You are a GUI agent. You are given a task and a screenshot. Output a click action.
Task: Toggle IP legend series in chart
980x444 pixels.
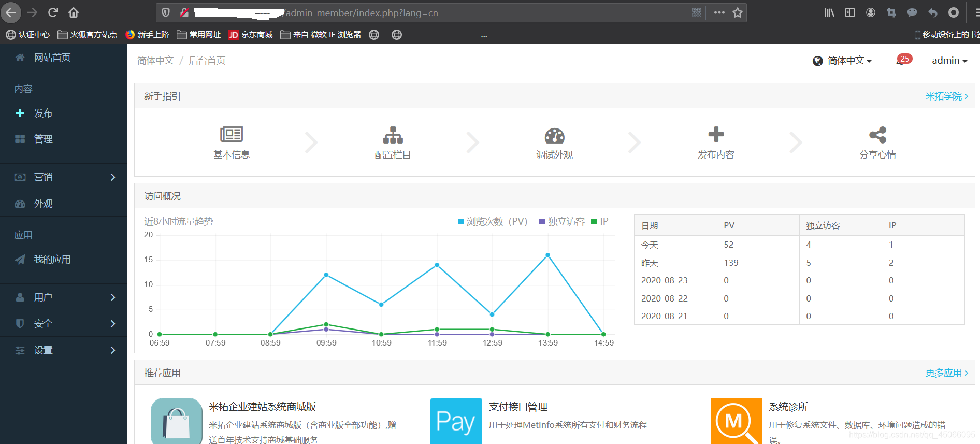[x=600, y=222]
